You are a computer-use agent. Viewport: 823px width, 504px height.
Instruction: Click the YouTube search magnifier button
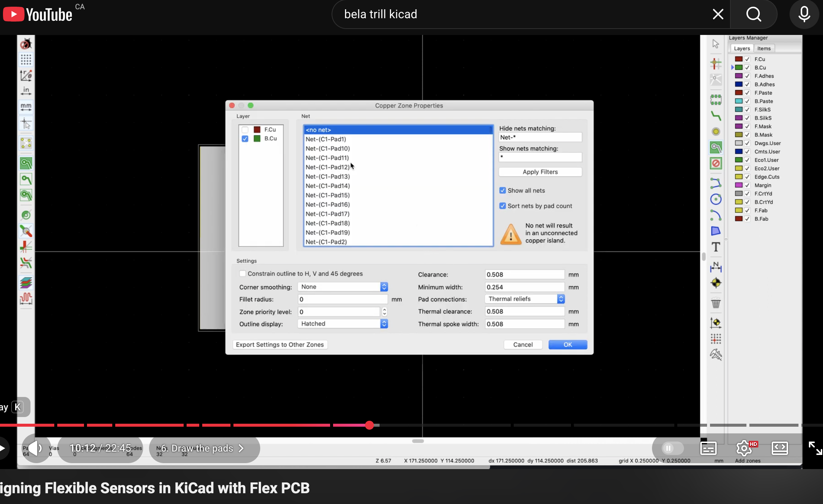point(753,14)
